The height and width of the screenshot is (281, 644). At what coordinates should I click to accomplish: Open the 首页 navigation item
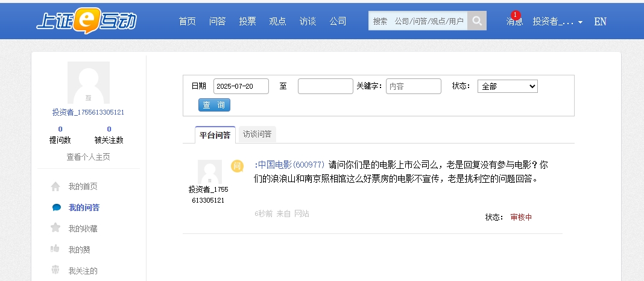[188, 21]
